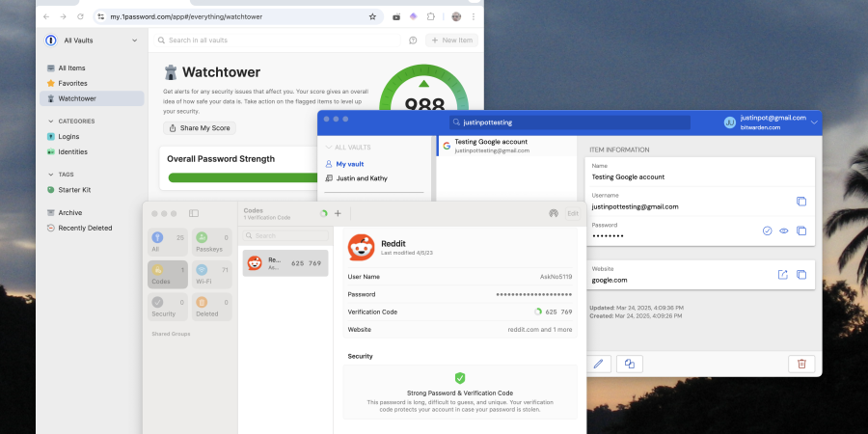Image resolution: width=868 pixels, height=434 pixels.
Task: Toggle the Passwords app sidebar
Action: [194, 213]
